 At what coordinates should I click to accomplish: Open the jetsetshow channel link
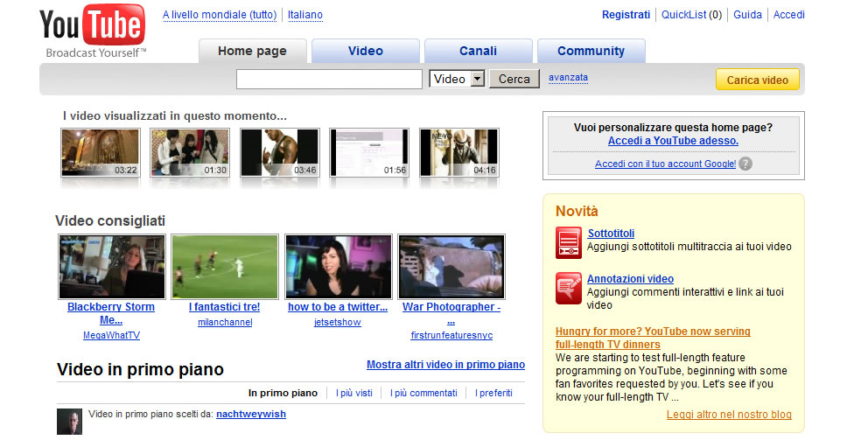[338, 323]
